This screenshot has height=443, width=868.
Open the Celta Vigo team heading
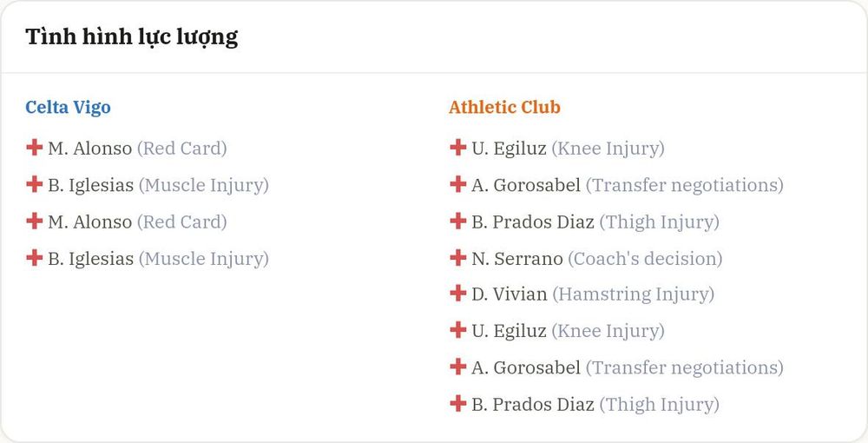[68, 107]
